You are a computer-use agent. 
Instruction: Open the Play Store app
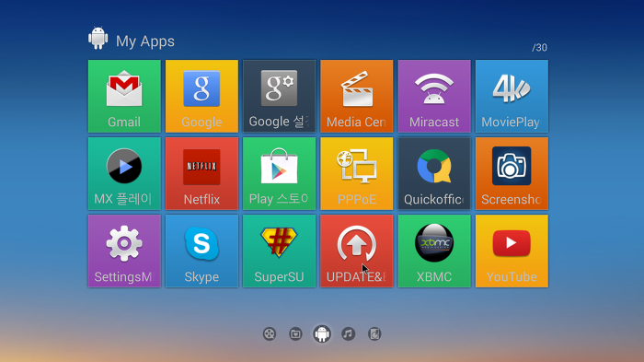click(279, 173)
